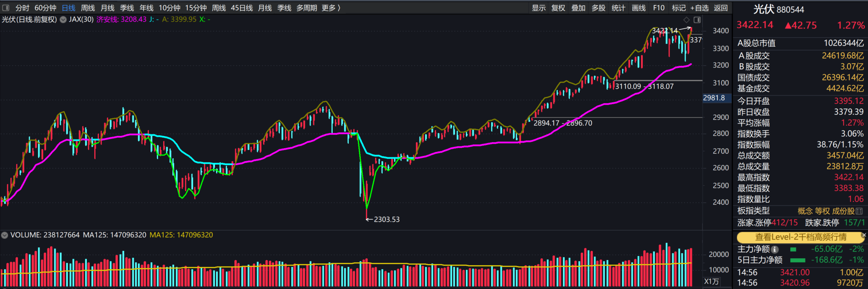
Task: Open the JAX(30) indicator dropdown arrow
Action: [63, 20]
